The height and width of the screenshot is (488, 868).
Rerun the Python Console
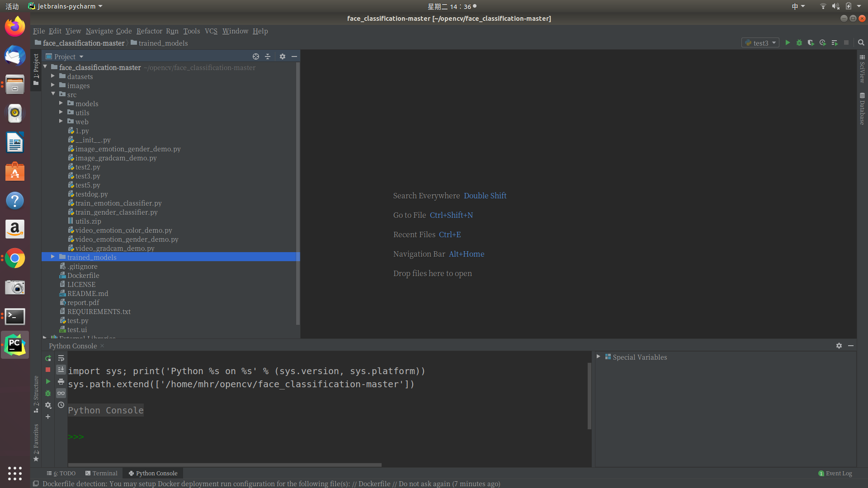click(x=48, y=358)
